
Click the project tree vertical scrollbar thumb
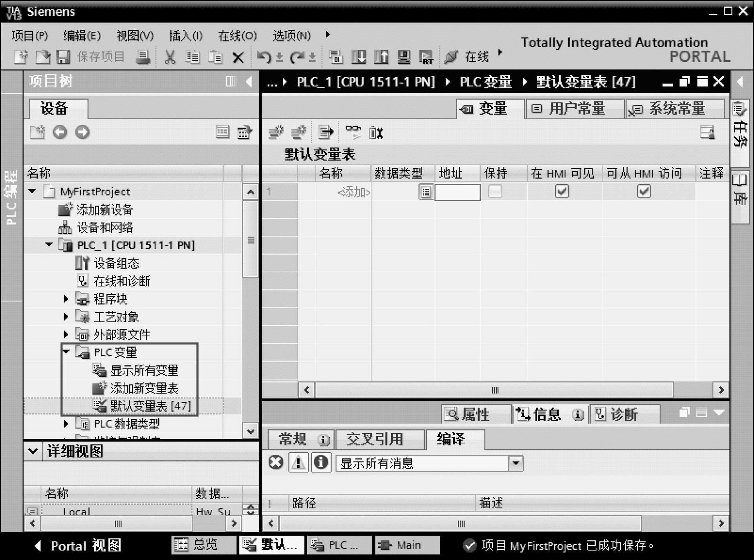(x=251, y=239)
